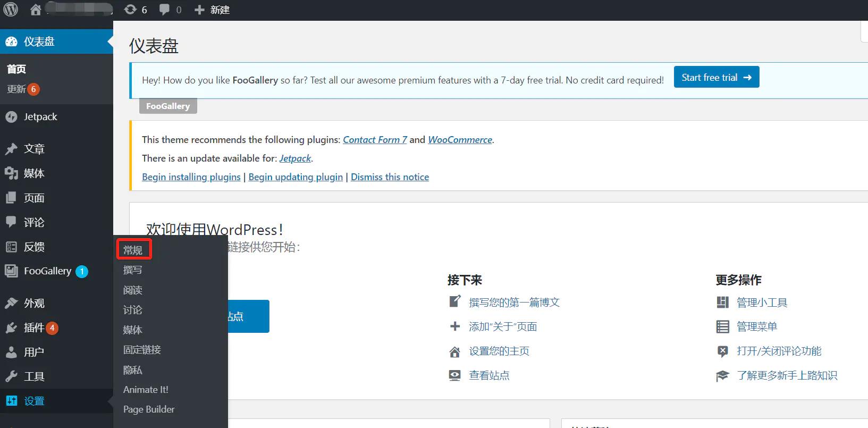Click the 设置 settings icon
The width and height of the screenshot is (868, 428).
pyautogui.click(x=11, y=401)
